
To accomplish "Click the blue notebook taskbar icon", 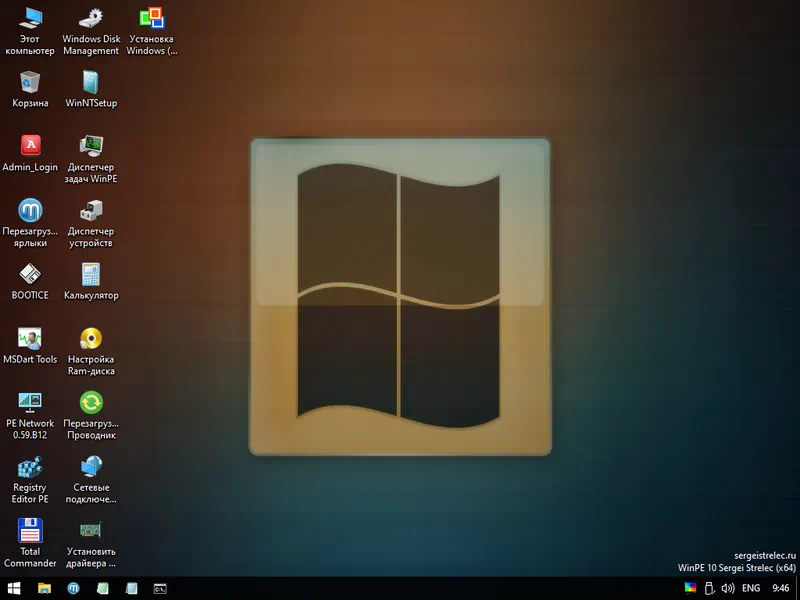I will tap(132, 588).
